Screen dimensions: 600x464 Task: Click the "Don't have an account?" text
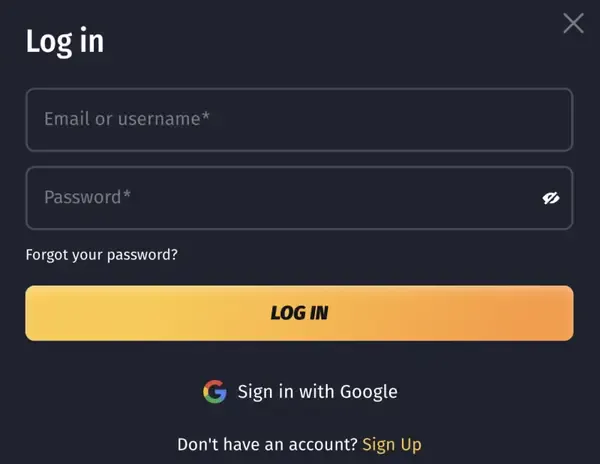coord(267,444)
